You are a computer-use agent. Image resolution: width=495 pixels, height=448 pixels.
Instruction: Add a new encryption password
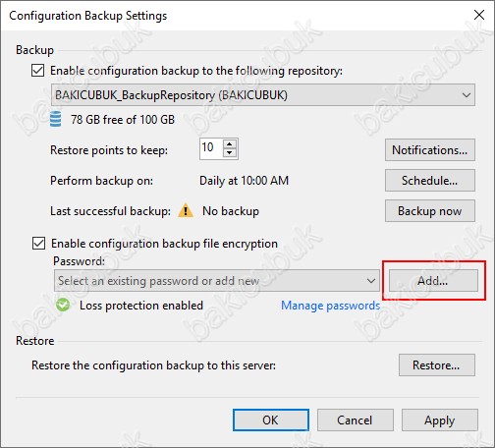point(433,281)
